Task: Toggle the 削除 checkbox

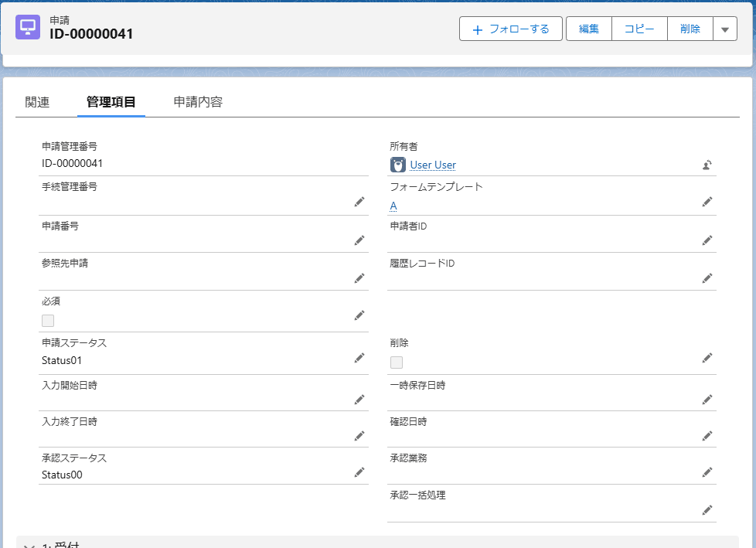Action: pos(397,362)
